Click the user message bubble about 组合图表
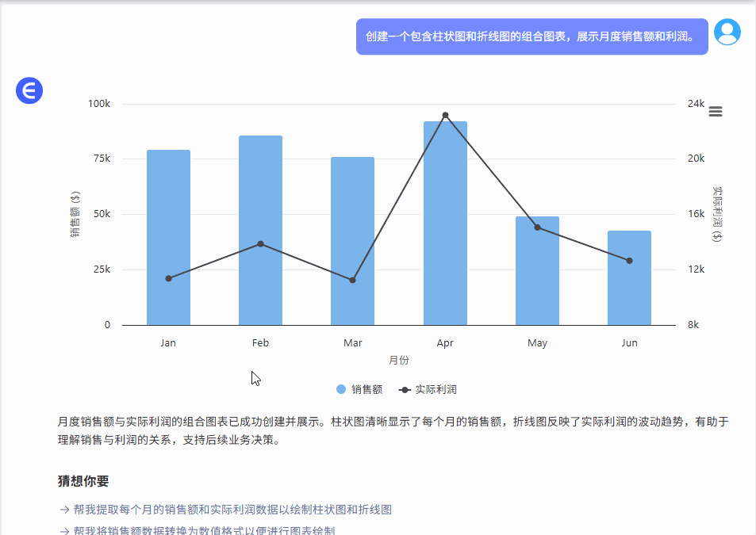This screenshot has width=756, height=535. 532,36
